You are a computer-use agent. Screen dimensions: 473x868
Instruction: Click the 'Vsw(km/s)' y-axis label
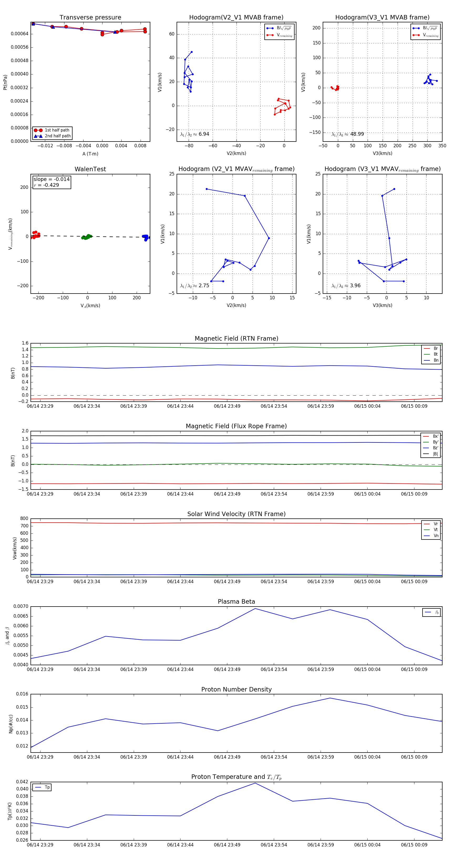[14, 548]
